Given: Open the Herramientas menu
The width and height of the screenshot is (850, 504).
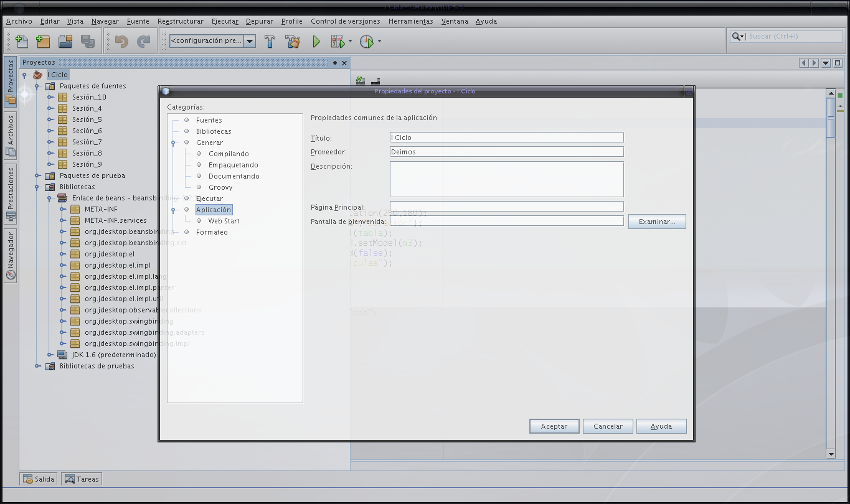Looking at the screenshot, I should 410,21.
